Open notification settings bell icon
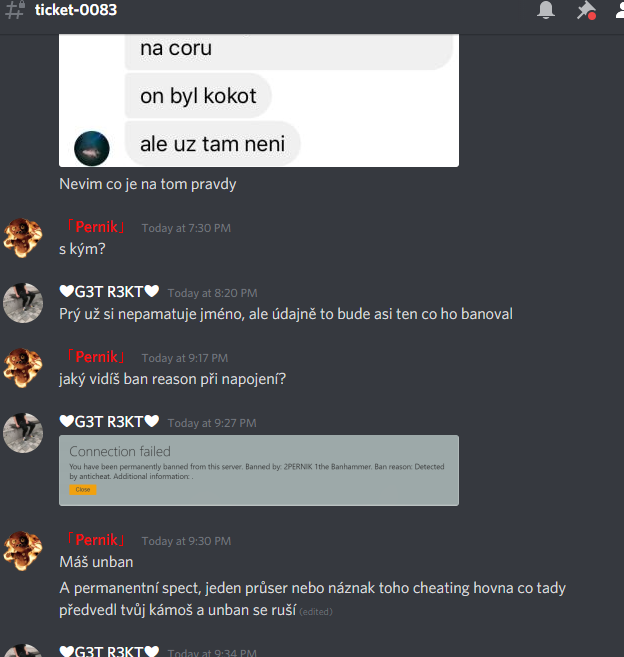 pos(546,10)
